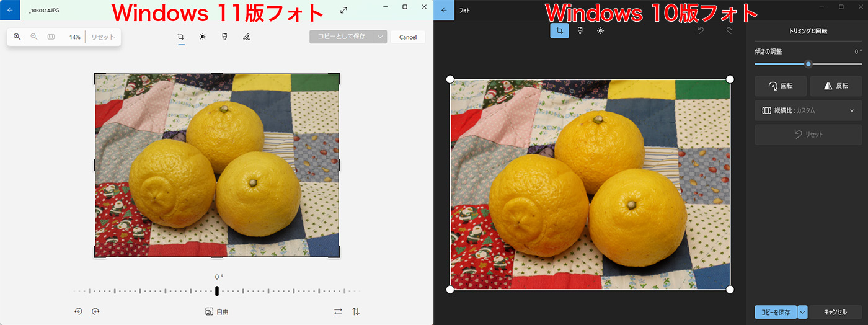Open the adjustments tool in Windows 10 Photos

click(x=600, y=30)
